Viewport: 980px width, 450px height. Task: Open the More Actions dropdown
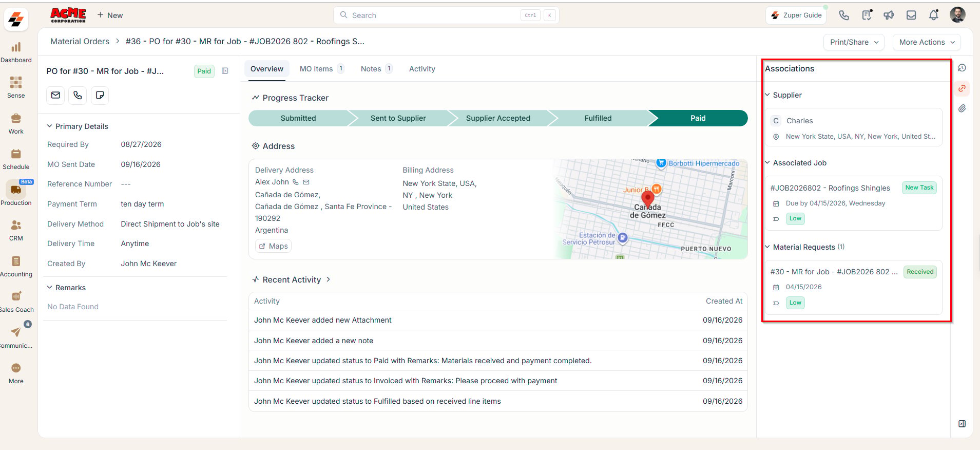[927, 42]
